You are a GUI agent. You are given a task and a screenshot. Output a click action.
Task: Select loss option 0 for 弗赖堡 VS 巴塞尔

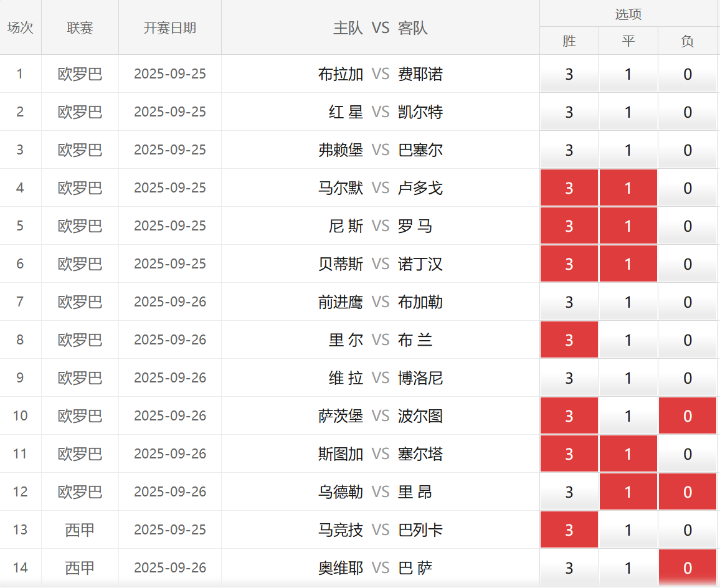[x=688, y=150]
